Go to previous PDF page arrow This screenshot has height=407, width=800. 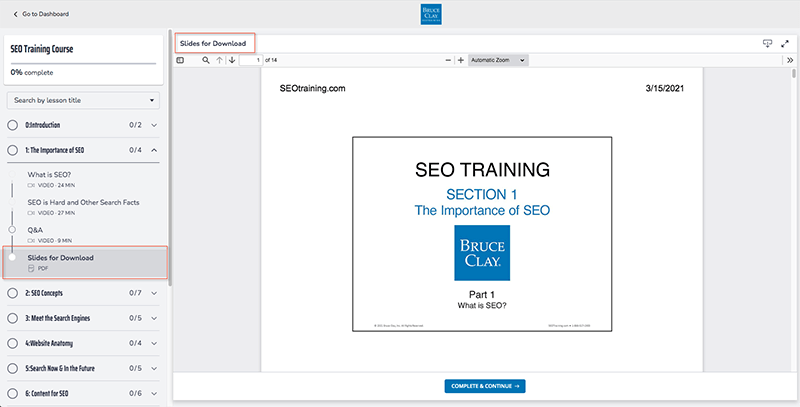(x=219, y=60)
